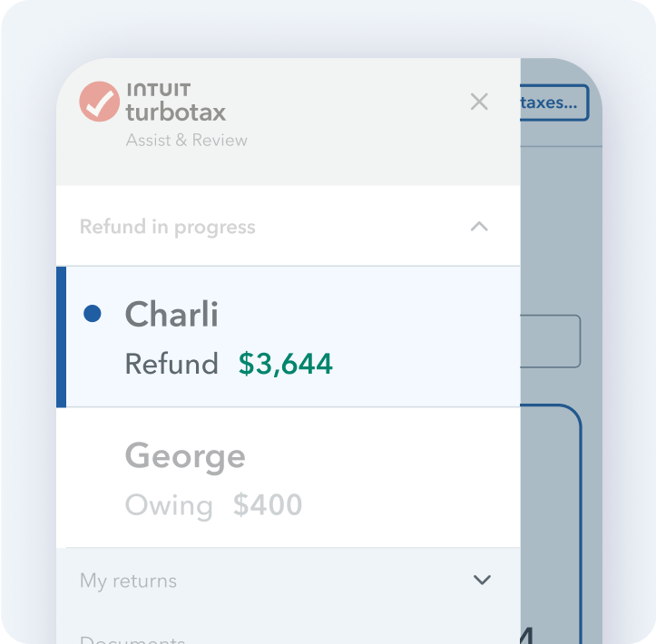This screenshot has width=656, height=644.
Task: Click Charli's $3,644 refund amount
Action: (x=285, y=364)
